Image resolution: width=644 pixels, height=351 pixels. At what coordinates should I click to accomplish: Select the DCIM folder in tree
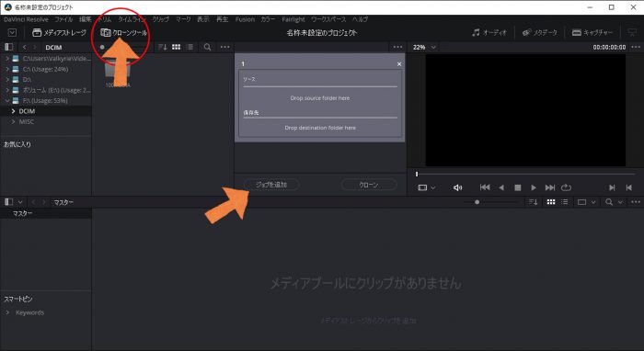click(x=27, y=111)
